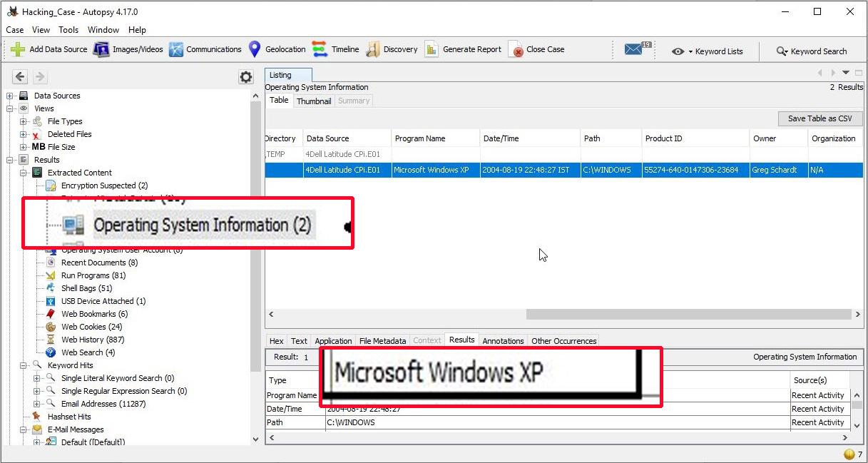This screenshot has width=868, height=463.
Task: Click the Deleted Files red X icon
Action: coord(37,134)
